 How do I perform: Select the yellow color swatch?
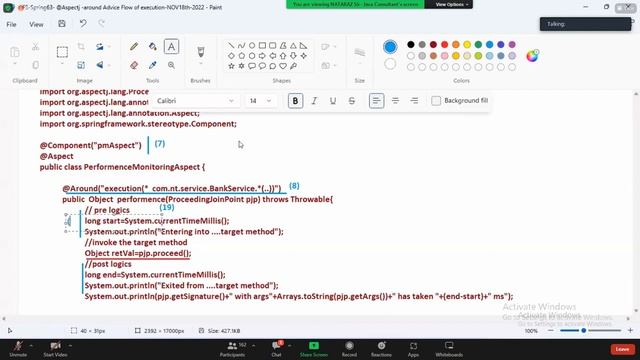(467, 44)
